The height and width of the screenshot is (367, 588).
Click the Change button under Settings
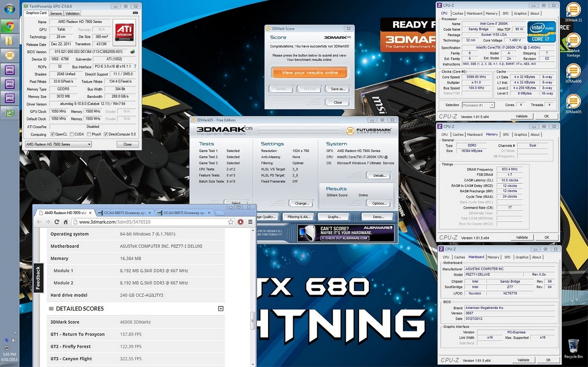coord(302,203)
